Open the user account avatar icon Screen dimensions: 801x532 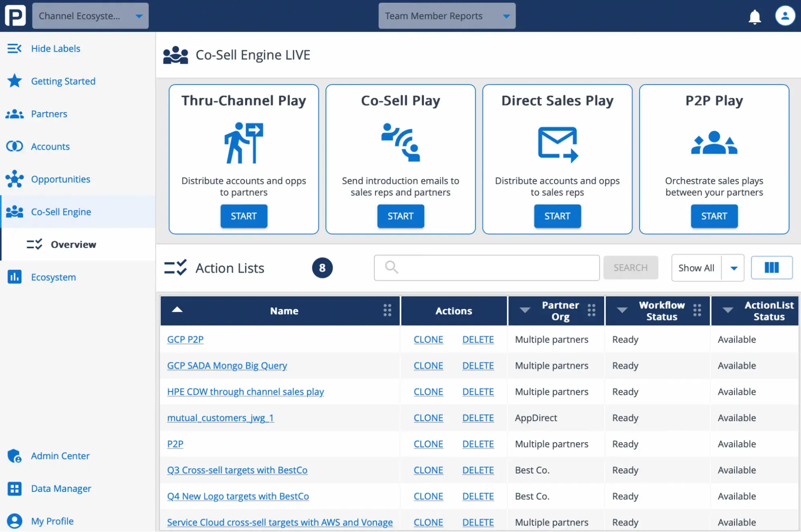(785, 16)
